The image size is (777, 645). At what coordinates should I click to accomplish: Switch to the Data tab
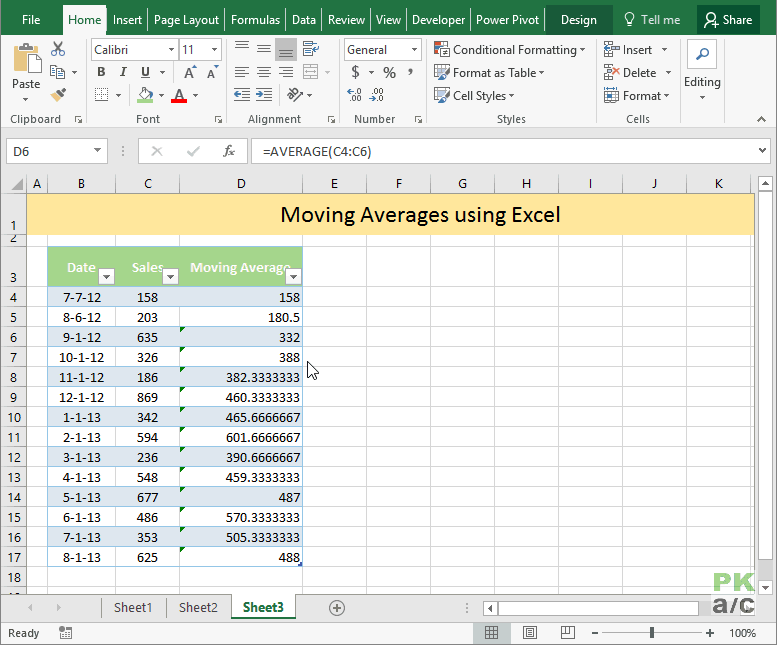[x=304, y=20]
